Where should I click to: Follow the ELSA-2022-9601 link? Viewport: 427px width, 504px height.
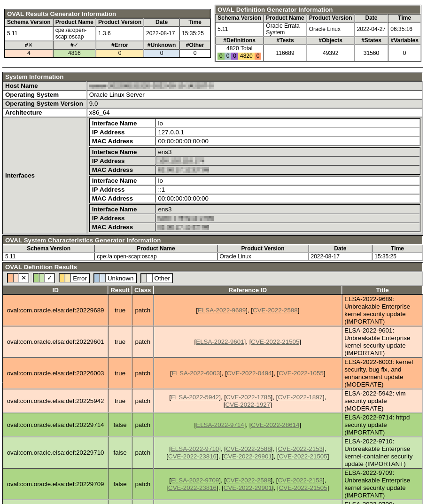coord(220,342)
